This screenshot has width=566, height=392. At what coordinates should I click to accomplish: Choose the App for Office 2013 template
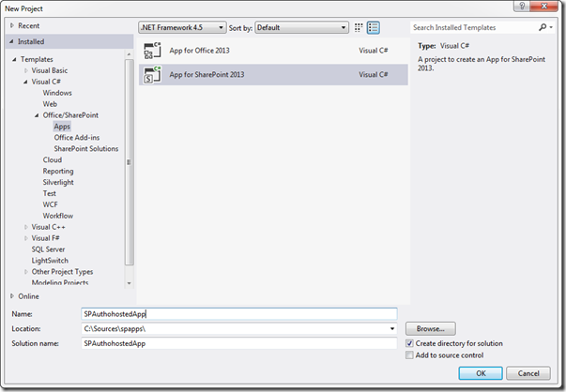[x=273, y=51]
